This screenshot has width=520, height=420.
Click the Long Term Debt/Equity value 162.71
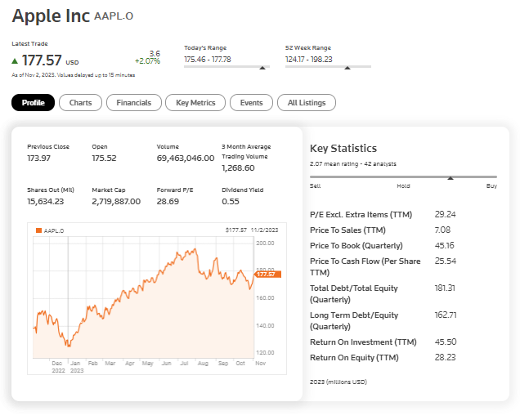click(x=446, y=315)
